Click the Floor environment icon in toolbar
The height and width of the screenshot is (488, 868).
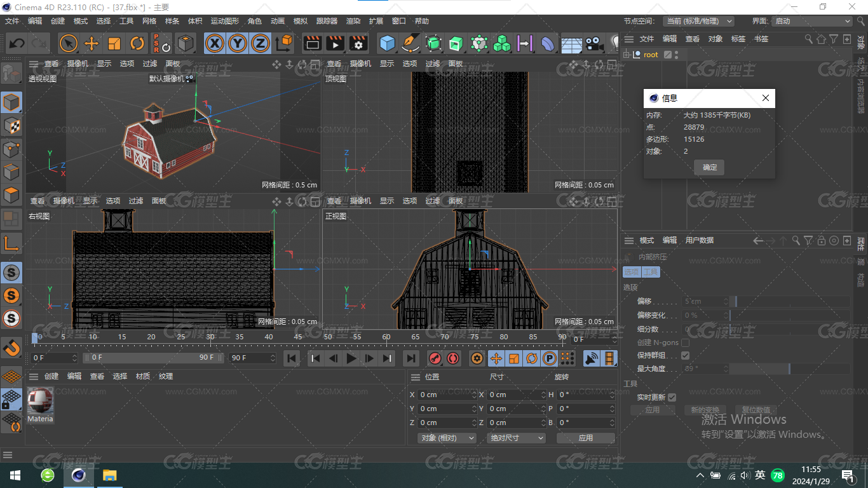[x=571, y=43]
